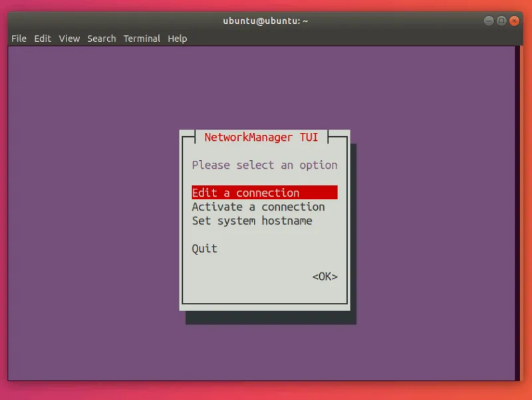Choose 'Activate a connection' in the TUI

(258, 207)
